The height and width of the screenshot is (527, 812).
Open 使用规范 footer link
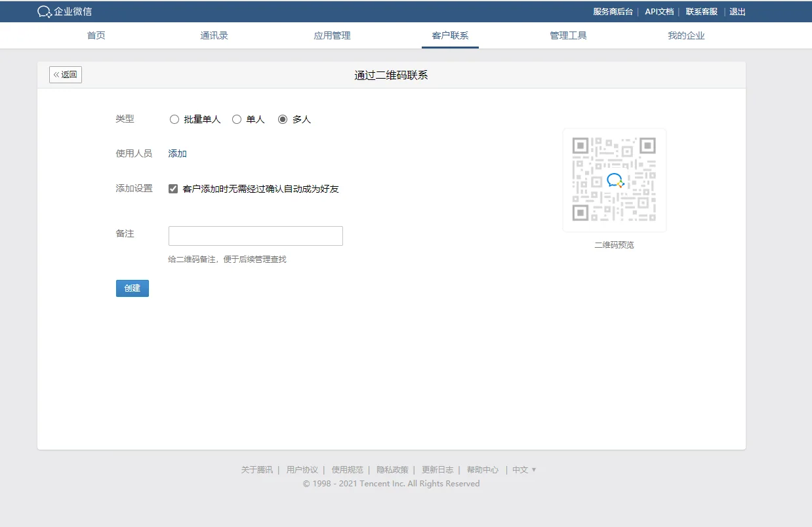[x=348, y=470]
